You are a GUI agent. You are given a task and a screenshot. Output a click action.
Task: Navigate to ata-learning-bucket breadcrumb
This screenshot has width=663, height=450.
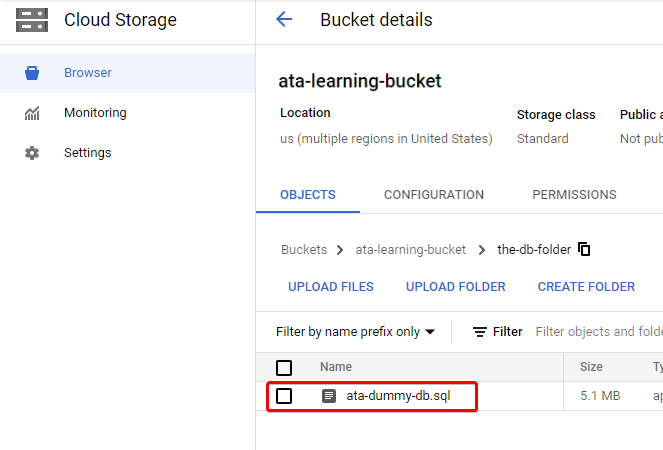tap(411, 250)
